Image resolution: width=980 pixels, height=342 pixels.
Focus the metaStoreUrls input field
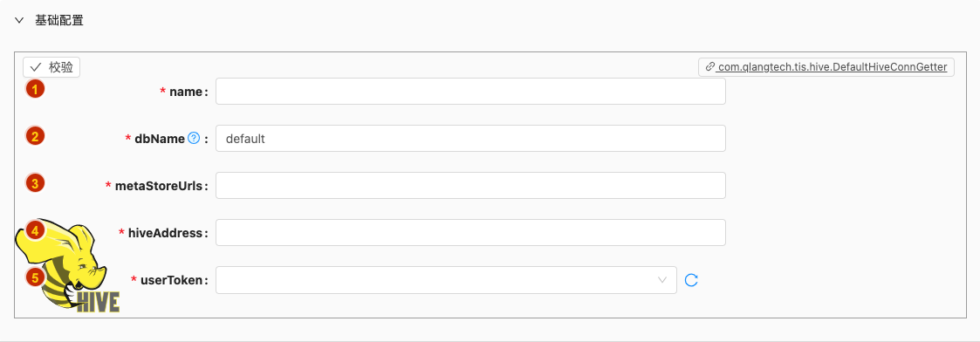(x=470, y=186)
